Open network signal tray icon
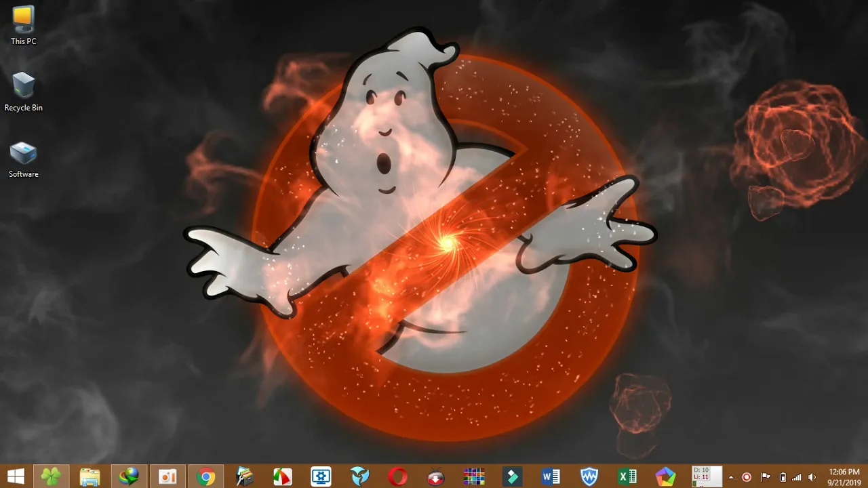The width and height of the screenshot is (868, 488). (797, 477)
